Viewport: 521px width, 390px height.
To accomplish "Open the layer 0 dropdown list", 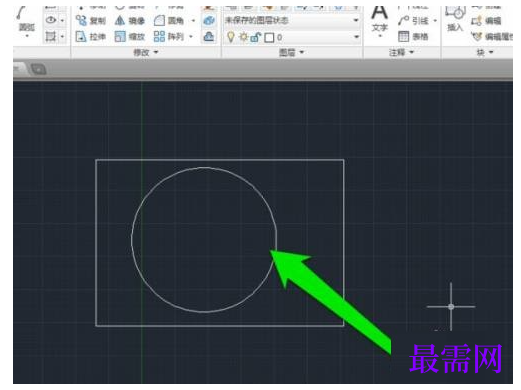I will (x=292, y=37).
